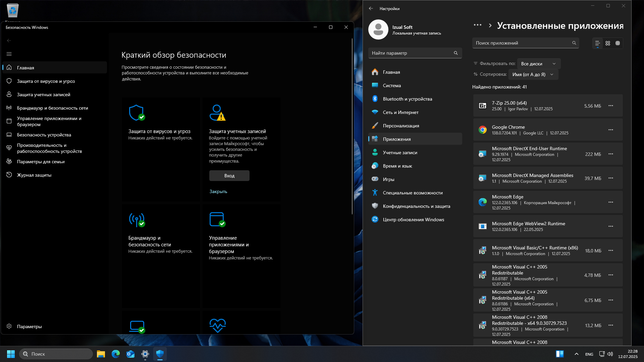The width and height of the screenshot is (644, 362).
Task: Open Игры settings page
Action: click(x=415, y=179)
